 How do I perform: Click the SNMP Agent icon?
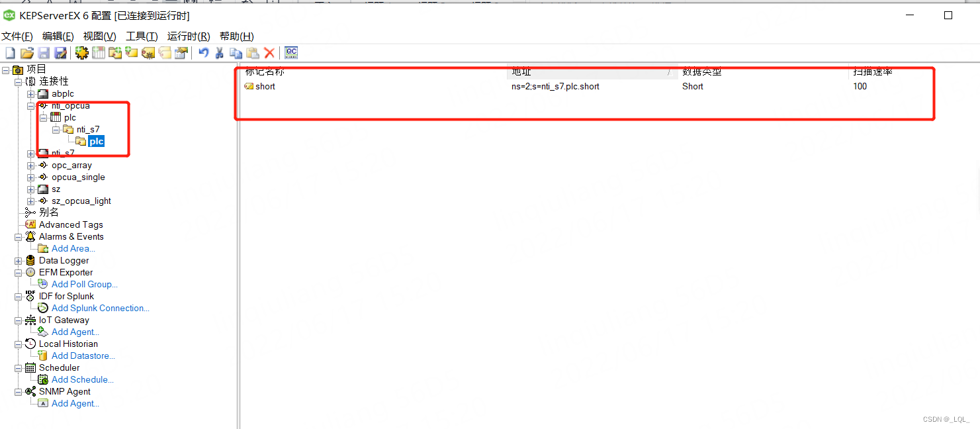[x=30, y=391]
